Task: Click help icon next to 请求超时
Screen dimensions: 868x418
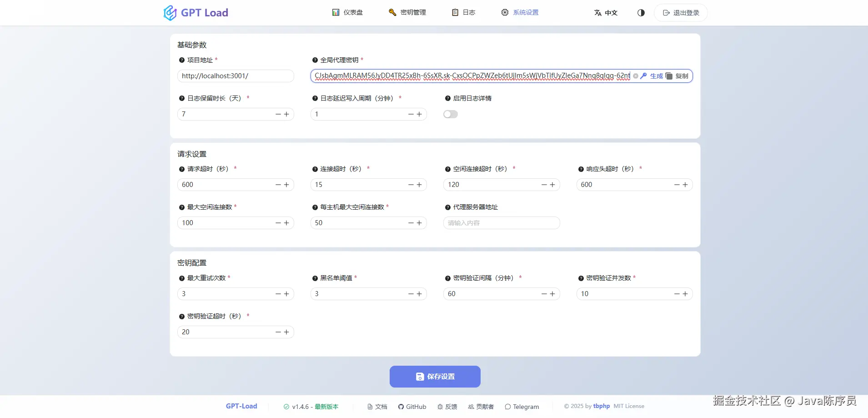Action: pos(182,169)
